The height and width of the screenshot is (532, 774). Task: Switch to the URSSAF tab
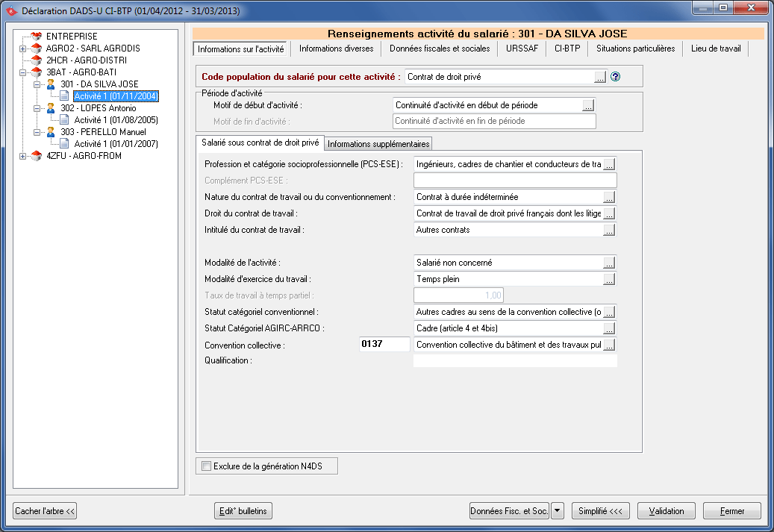click(x=521, y=48)
